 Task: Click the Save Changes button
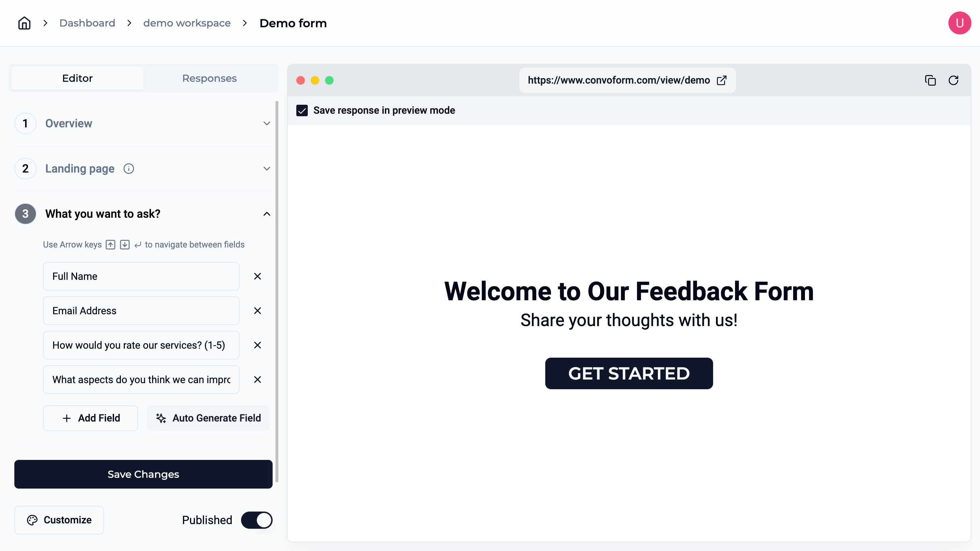point(143,474)
